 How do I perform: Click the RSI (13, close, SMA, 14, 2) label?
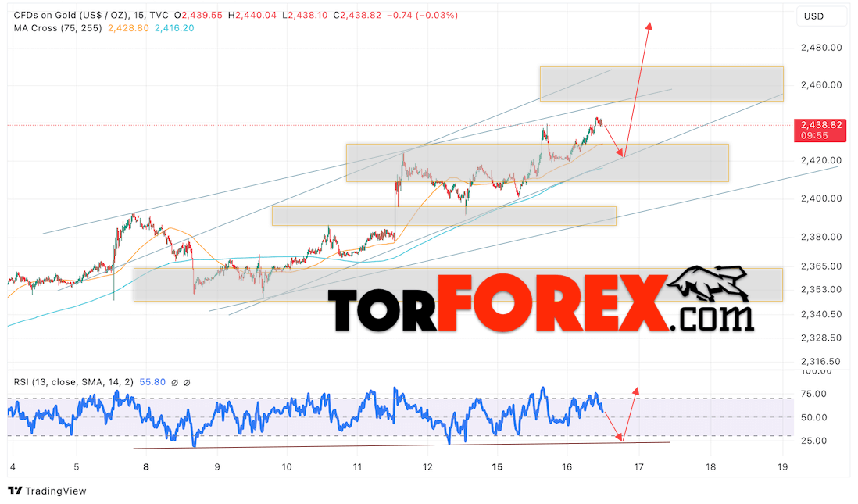pos(73,382)
